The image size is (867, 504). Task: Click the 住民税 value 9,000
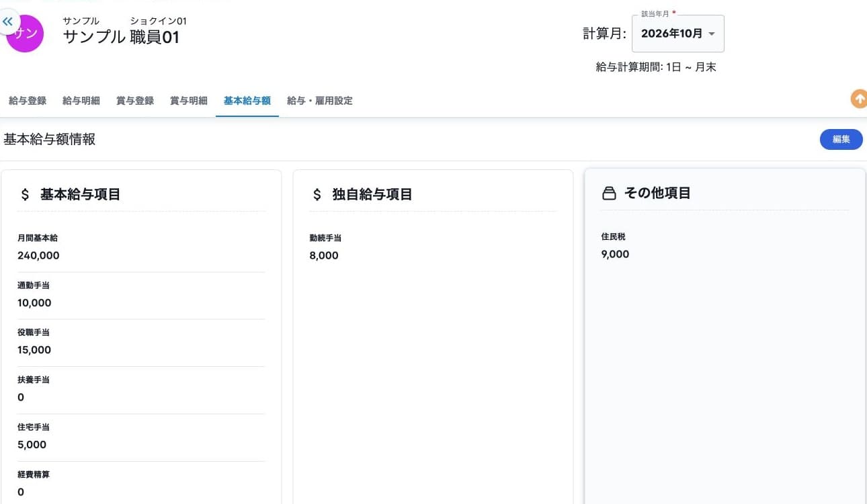(616, 254)
